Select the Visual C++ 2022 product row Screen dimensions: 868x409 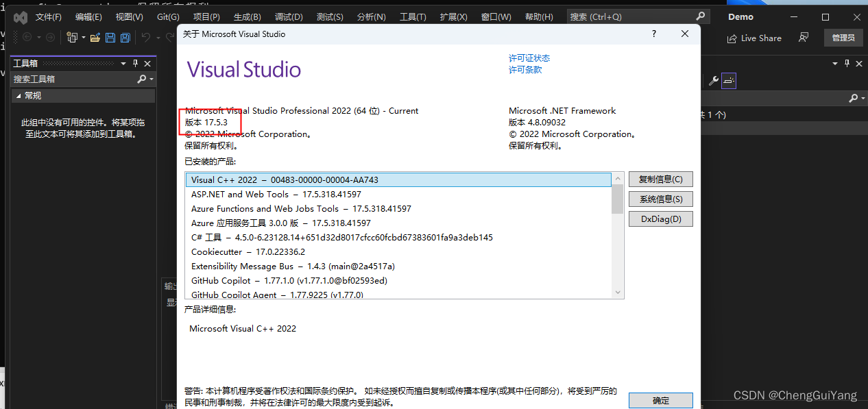399,180
